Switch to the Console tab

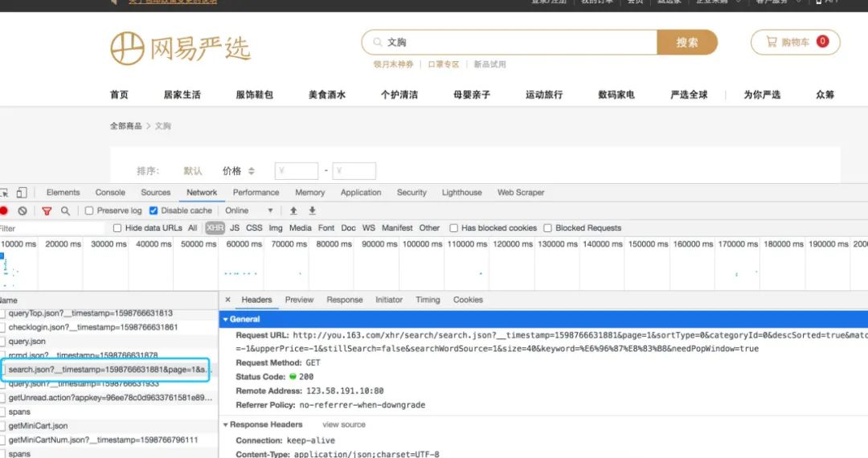[x=110, y=193]
